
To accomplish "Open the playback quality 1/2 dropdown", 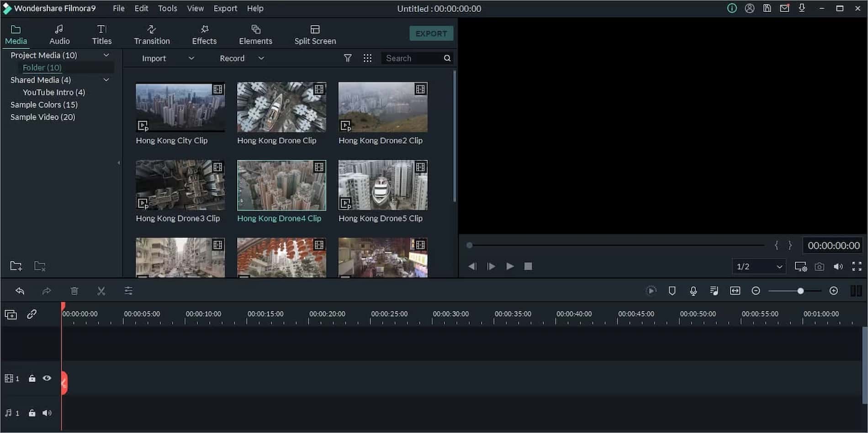I will (x=758, y=266).
